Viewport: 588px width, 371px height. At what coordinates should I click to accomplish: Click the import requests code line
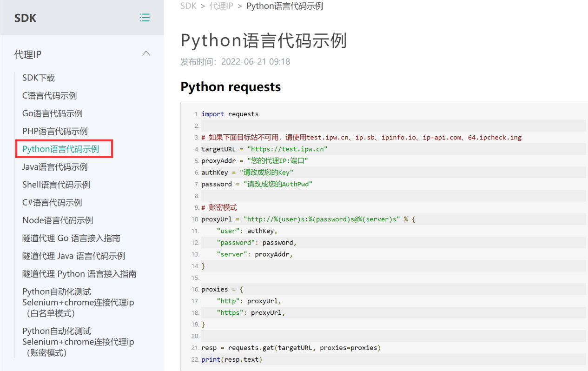(230, 114)
